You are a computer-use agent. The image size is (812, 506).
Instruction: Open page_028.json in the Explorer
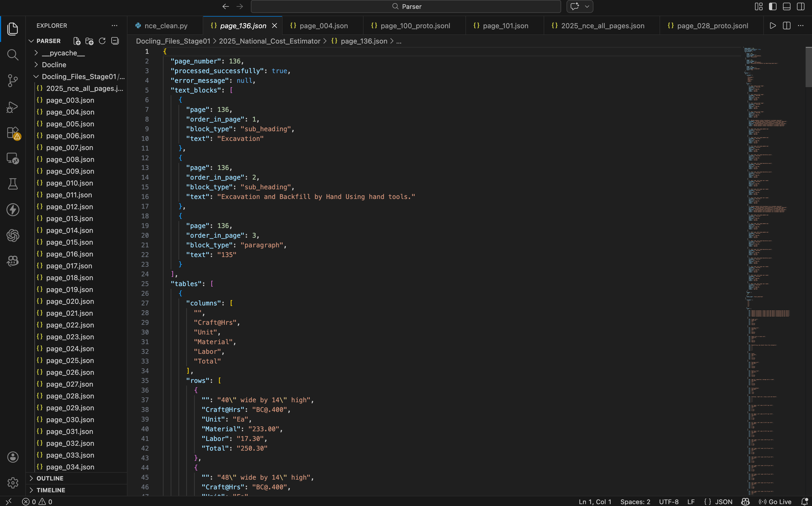click(x=70, y=396)
